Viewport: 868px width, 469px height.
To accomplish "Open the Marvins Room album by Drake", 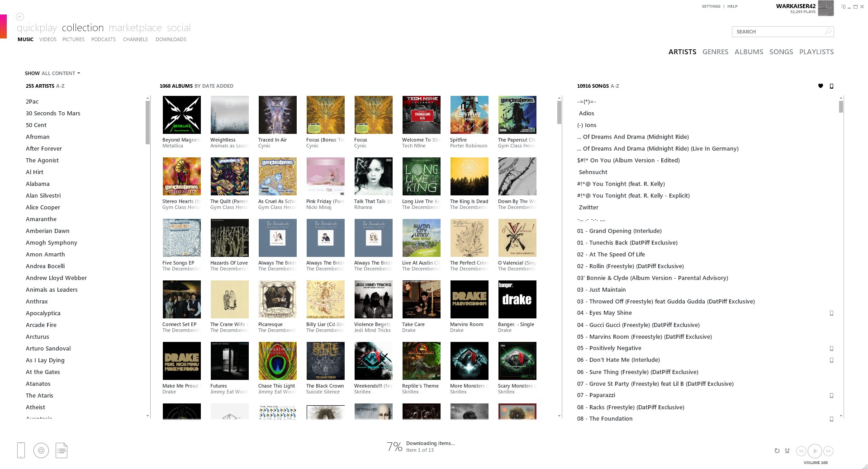I will tap(469, 299).
